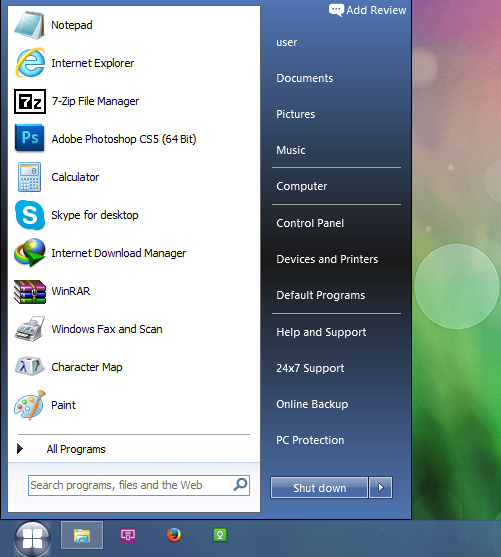Open File Explorer from taskbar
Image resolution: width=501 pixels, height=557 pixels.
pyautogui.click(x=82, y=535)
